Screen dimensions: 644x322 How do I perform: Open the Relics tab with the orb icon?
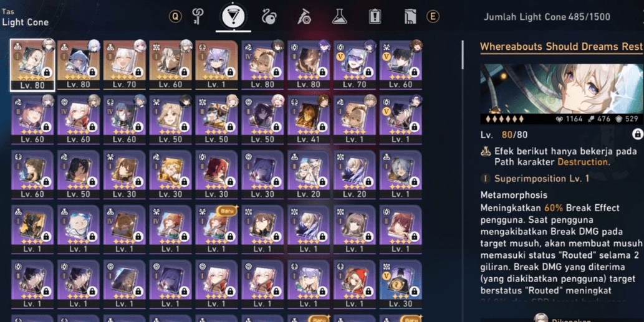coord(269,17)
